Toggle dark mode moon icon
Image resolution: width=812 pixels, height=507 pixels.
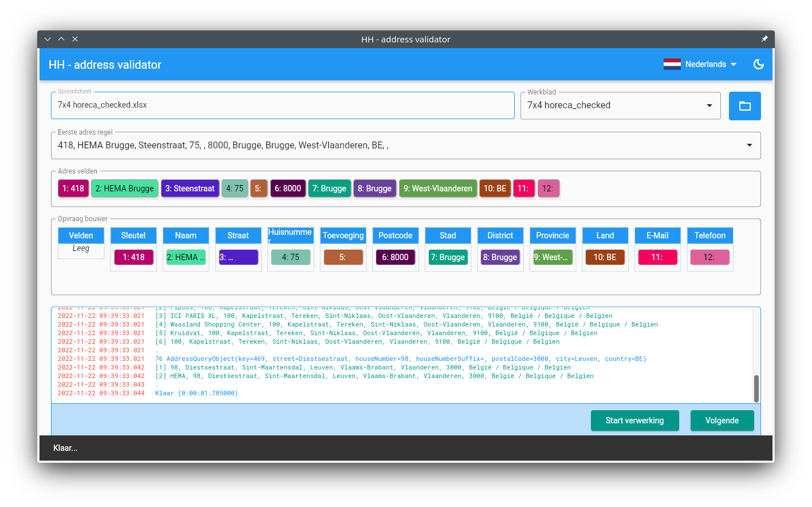coord(758,64)
